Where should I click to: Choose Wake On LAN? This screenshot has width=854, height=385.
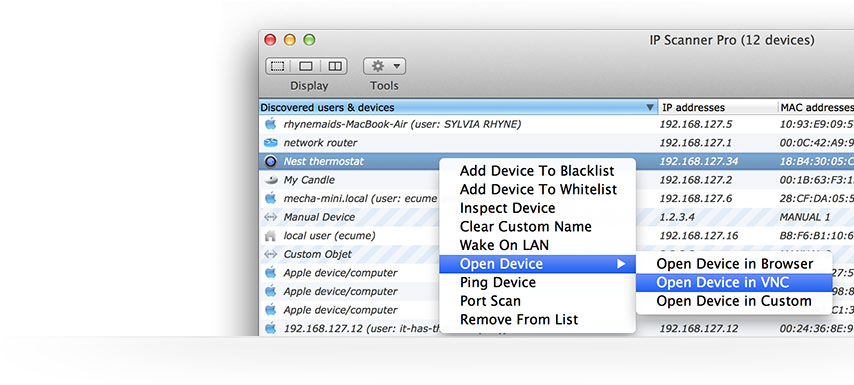click(x=537, y=245)
